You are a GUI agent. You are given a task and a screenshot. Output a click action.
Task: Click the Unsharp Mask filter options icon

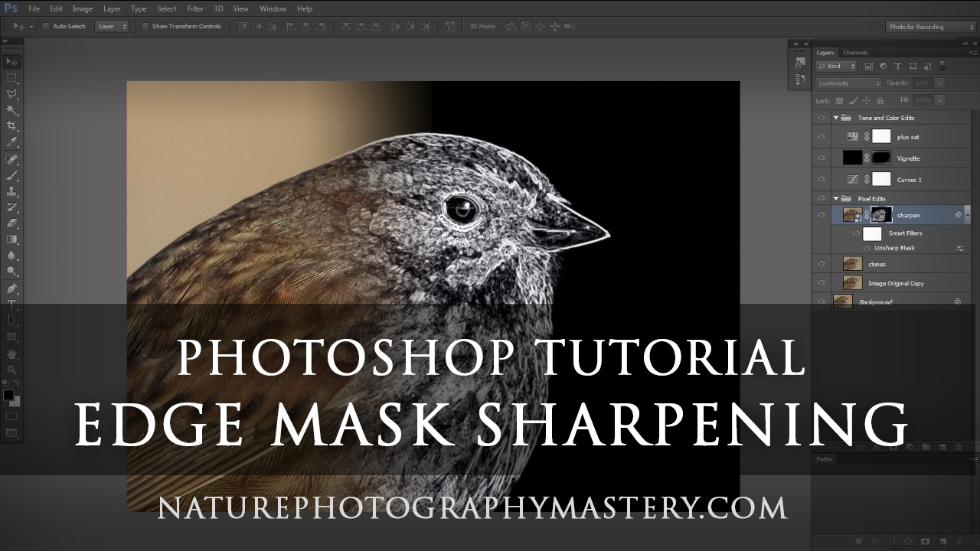tap(959, 248)
